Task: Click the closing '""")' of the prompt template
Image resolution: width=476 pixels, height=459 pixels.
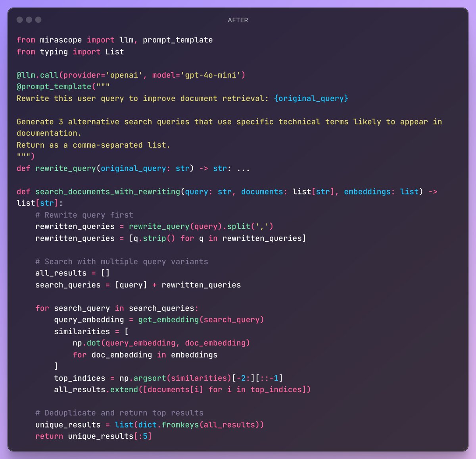Action: pos(26,156)
